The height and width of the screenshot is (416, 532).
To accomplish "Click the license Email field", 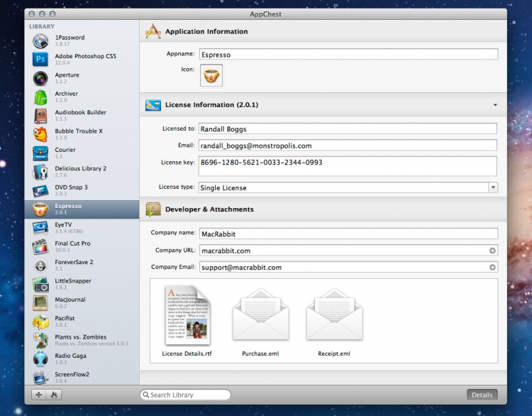I will coord(348,146).
